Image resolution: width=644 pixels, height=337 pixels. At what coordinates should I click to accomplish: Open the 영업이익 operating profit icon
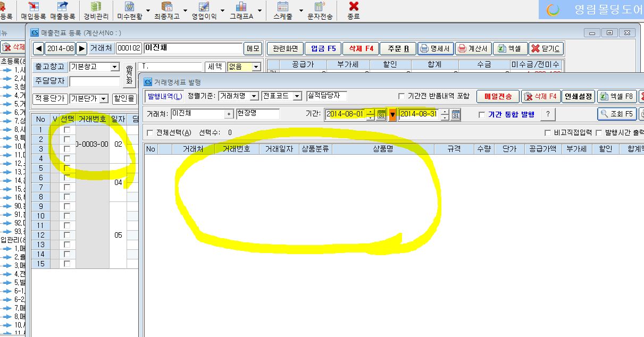(204, 10)
